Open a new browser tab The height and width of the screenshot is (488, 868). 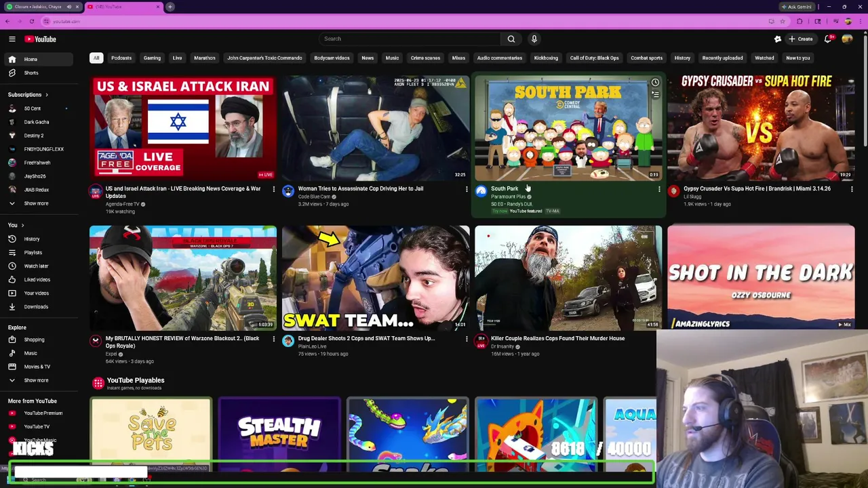click(170, 7)
